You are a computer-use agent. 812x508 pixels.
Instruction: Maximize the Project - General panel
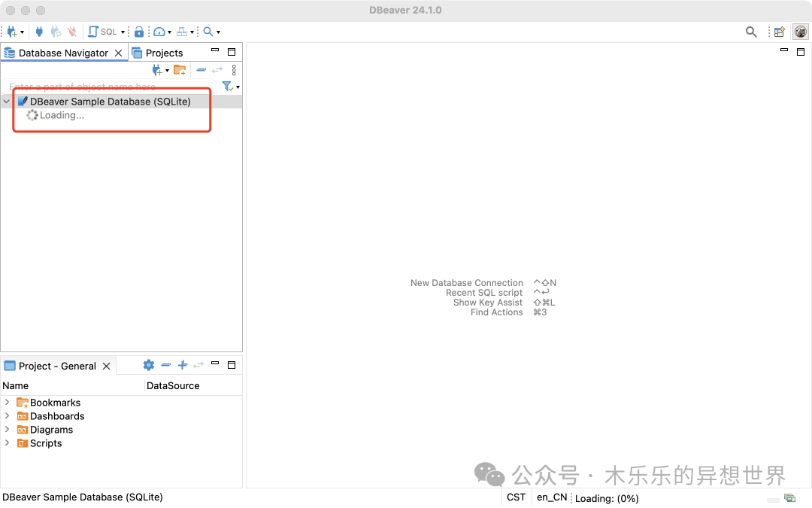coord(232,365)
